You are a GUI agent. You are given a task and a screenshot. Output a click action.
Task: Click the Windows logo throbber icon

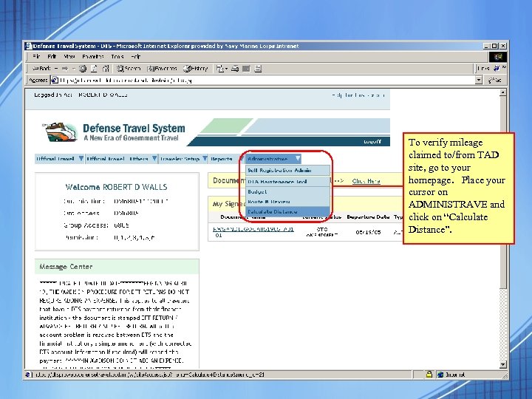click(x=498, y=57)
